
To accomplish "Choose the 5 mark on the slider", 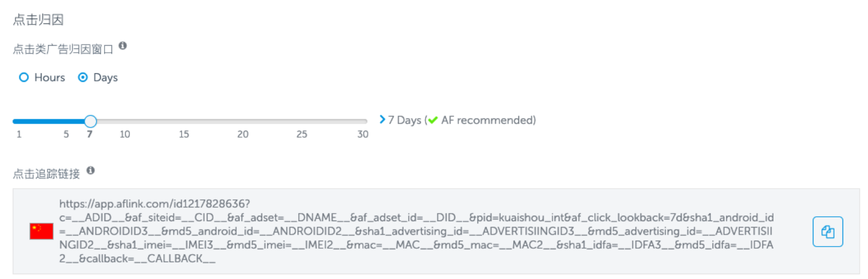I will [66, 134].
